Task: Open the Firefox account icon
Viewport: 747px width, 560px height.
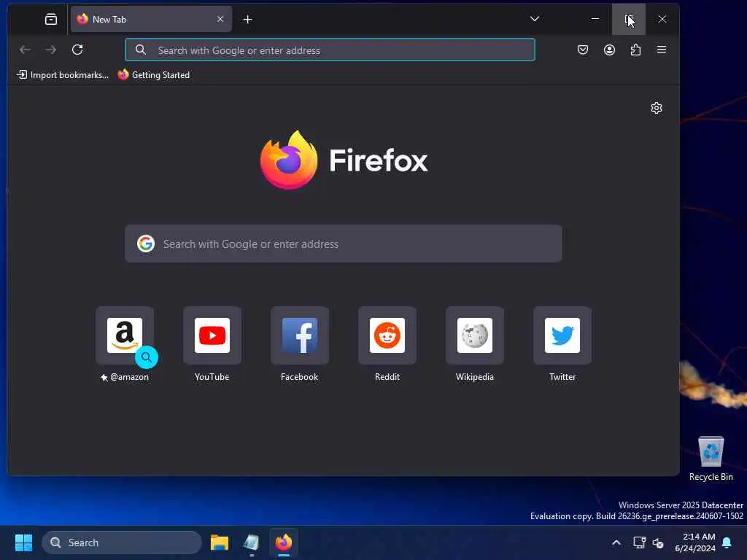Action: click(609, 50)
